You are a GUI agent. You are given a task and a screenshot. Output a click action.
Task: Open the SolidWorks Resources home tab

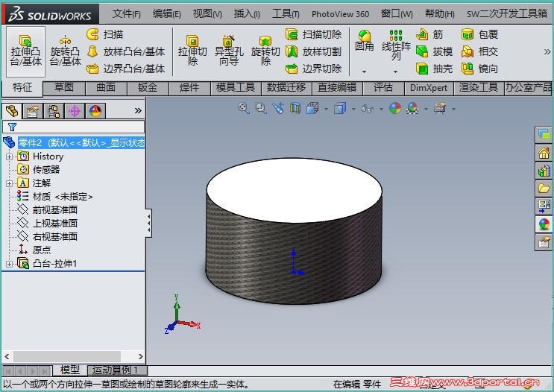coord(544,153)
